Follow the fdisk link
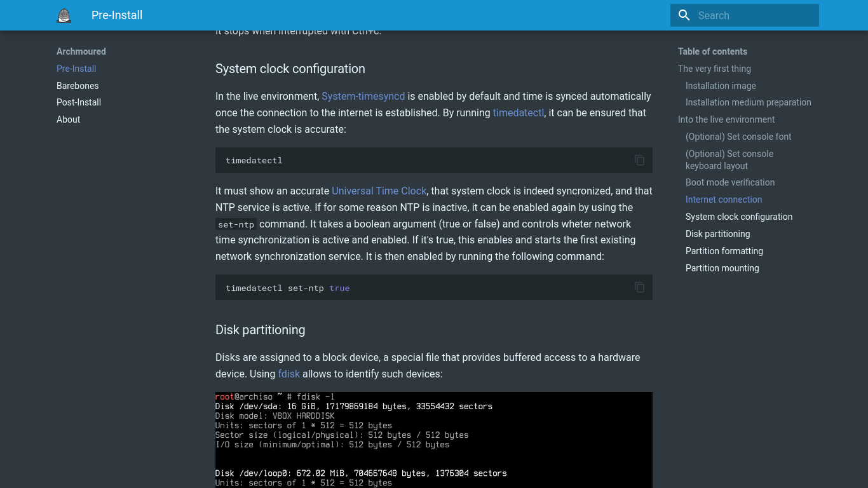 coord(288,374)
